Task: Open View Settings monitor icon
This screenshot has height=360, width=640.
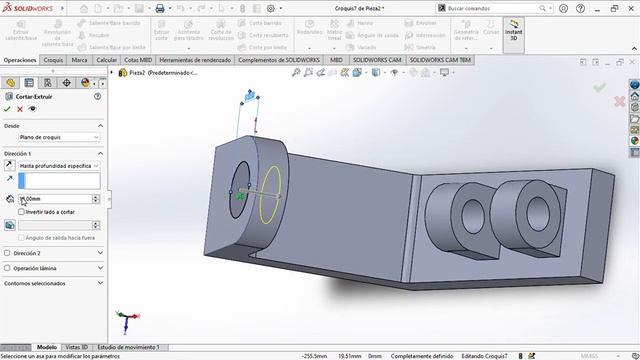Action: tap(444, 73)
